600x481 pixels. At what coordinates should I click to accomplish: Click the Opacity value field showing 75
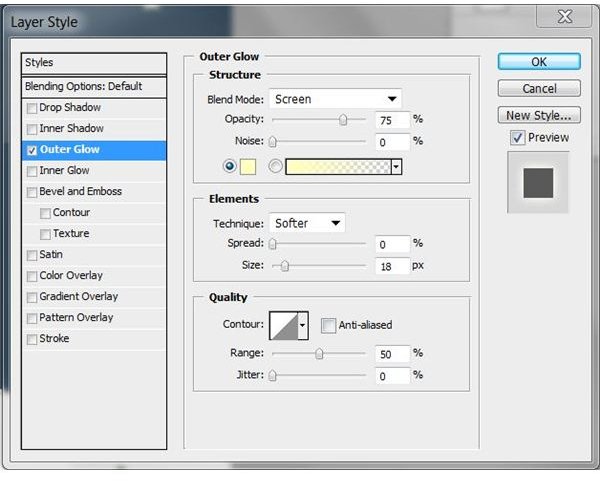(x=393, y=120)
